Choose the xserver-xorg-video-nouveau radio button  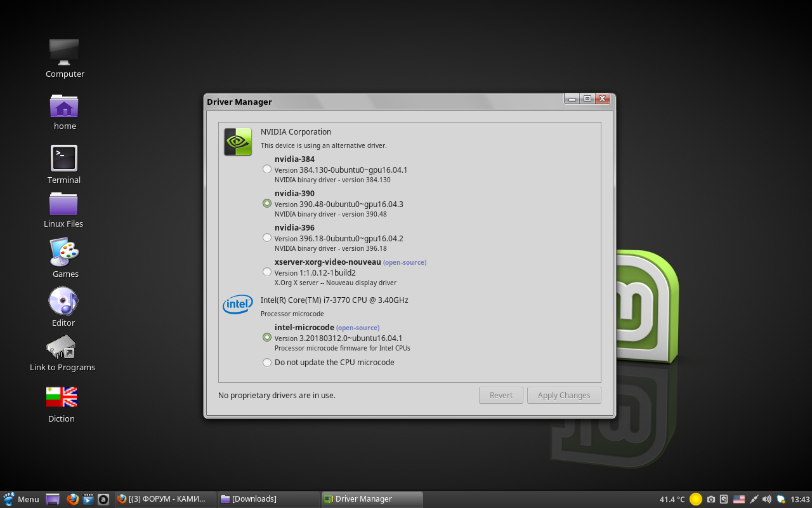pyautogui.click(x=267, y=272)
